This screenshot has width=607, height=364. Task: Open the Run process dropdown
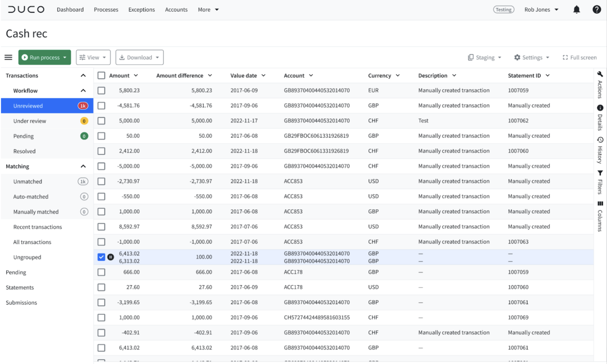(45, 57)
